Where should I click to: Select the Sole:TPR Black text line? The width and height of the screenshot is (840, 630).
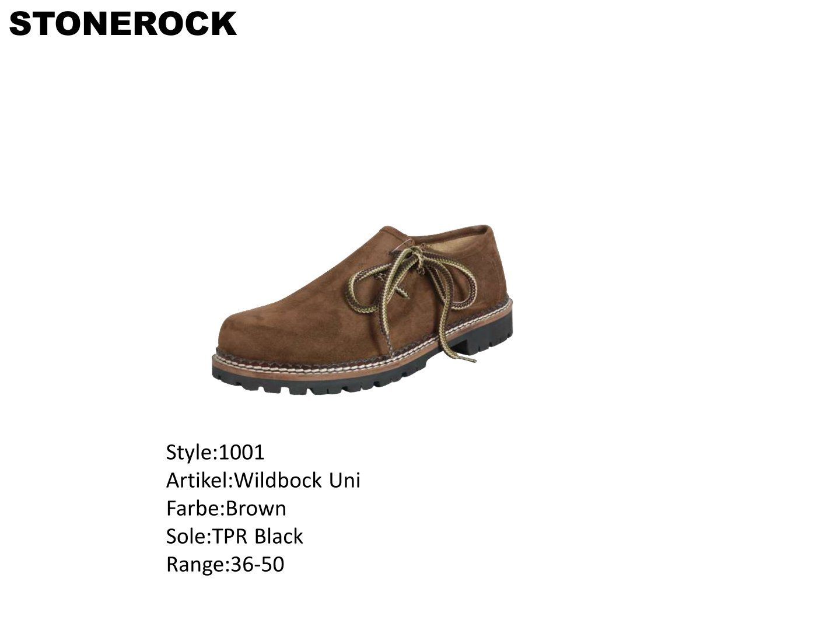[235, 536]
